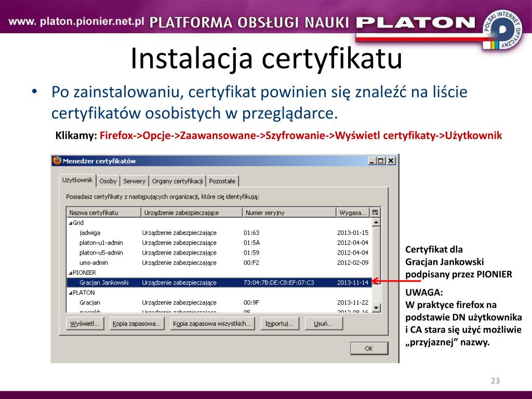
Task: Click serial number 01:59
Action: click(x=251, y=253)
